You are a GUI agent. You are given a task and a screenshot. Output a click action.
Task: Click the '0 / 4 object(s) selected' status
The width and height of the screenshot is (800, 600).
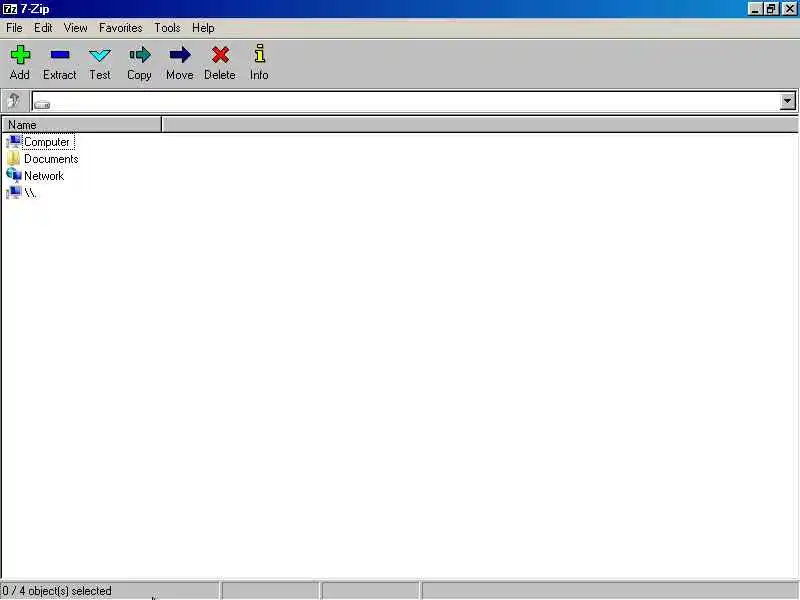coord(57,591)
